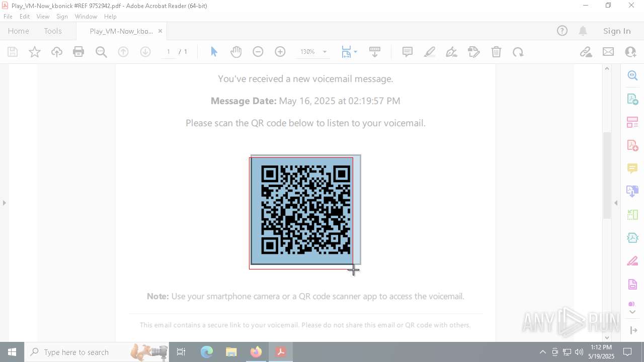Add a sticky note comment
The width and height of the screenshot is (644, 362).
[408, 52]
